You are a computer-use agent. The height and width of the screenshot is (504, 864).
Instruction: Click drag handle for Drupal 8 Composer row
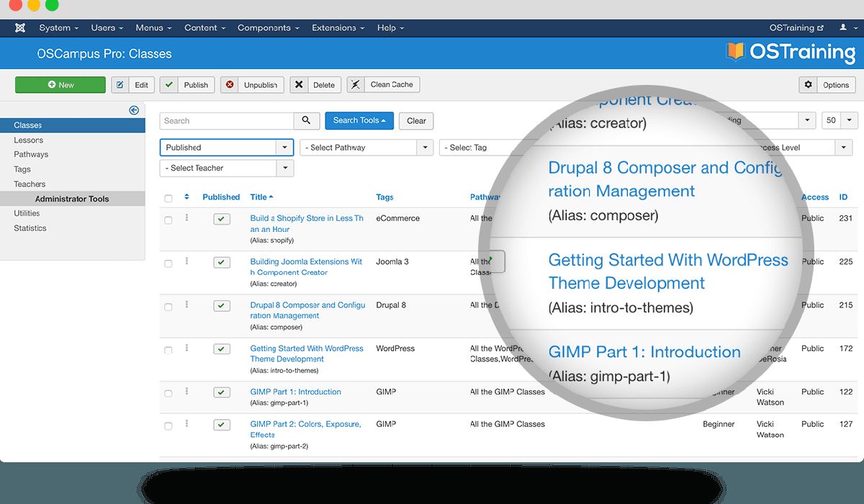(x=187, y=305)
